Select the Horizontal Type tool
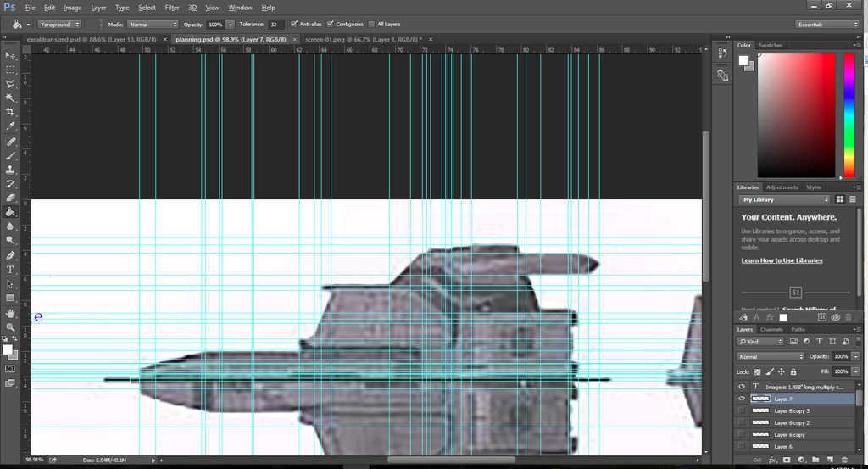The image size is (868, 469). point(11,270)
